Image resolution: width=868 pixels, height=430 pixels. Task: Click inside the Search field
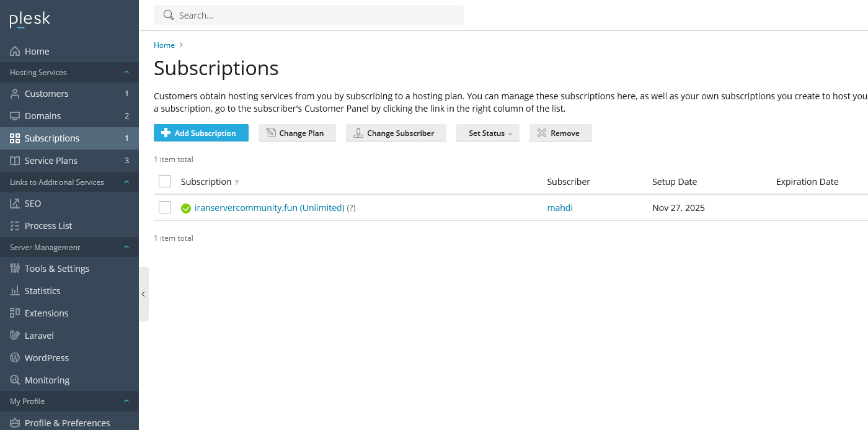click(279, 15)
